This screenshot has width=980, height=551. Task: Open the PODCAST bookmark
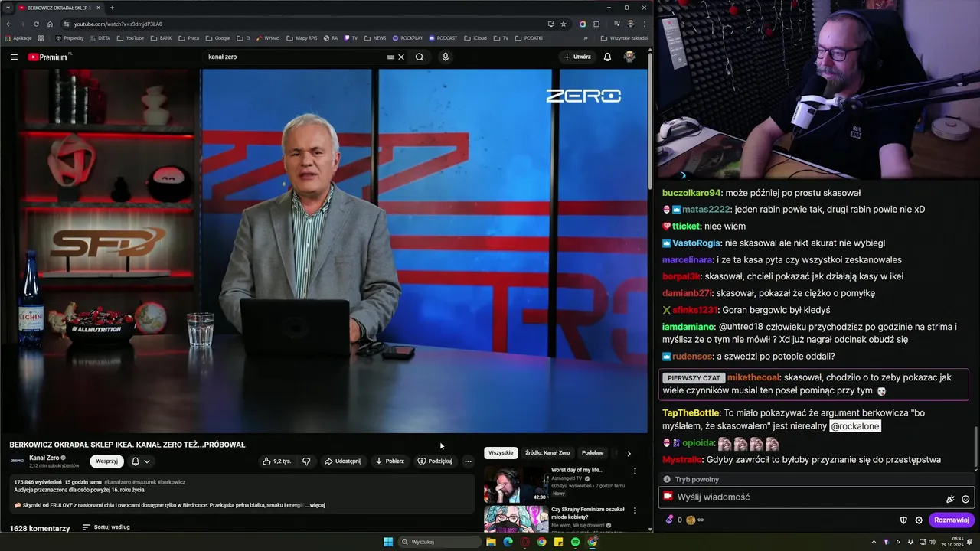(443, 37)
